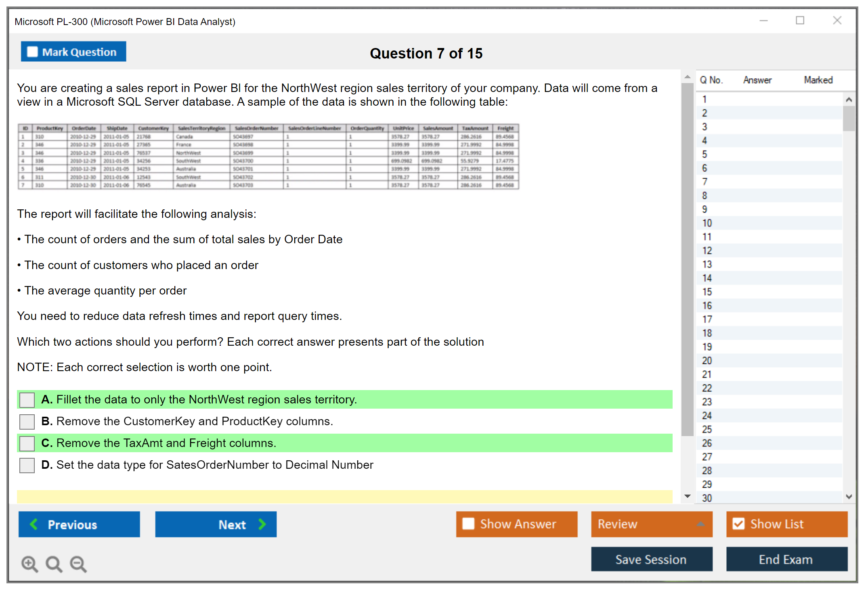Select answer D checkbox
Screen dimensions: 868x593
coord(27,465)
